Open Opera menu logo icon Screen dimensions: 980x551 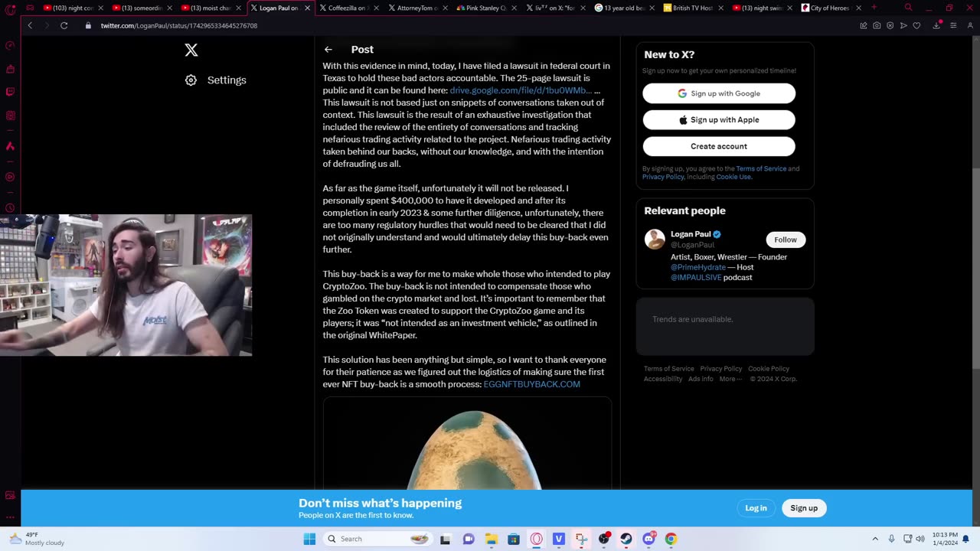(10, 8)
